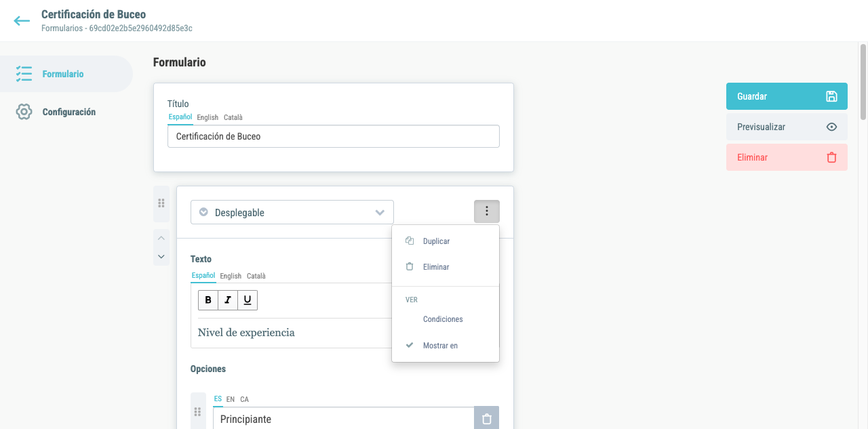The width and height of the screenshot is (868, 429).
Task: Click the three-dot options button
Action: coord(487,211)
